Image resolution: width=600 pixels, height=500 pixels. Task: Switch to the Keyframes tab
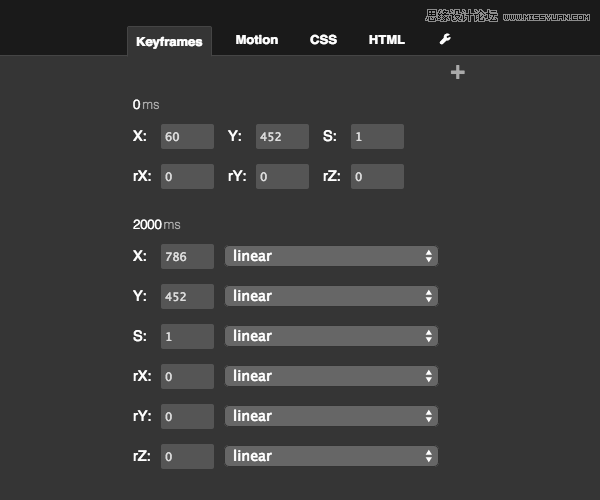coord(169,41)
